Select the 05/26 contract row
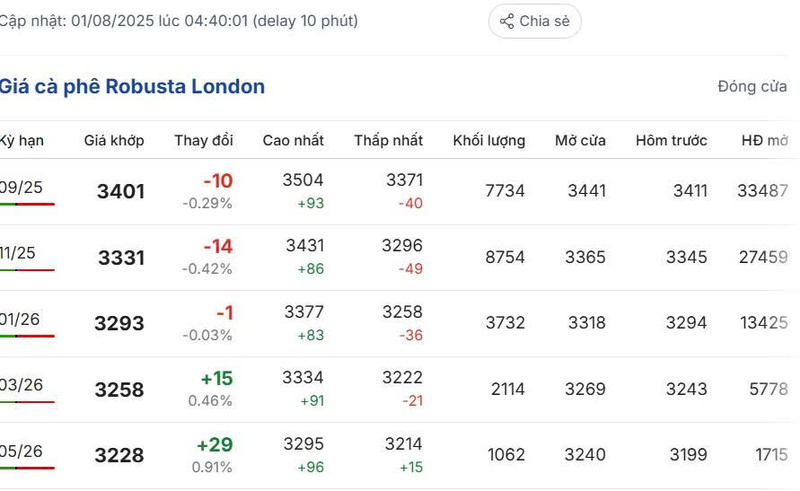800x491 pixels. click(x=21, y=452)
